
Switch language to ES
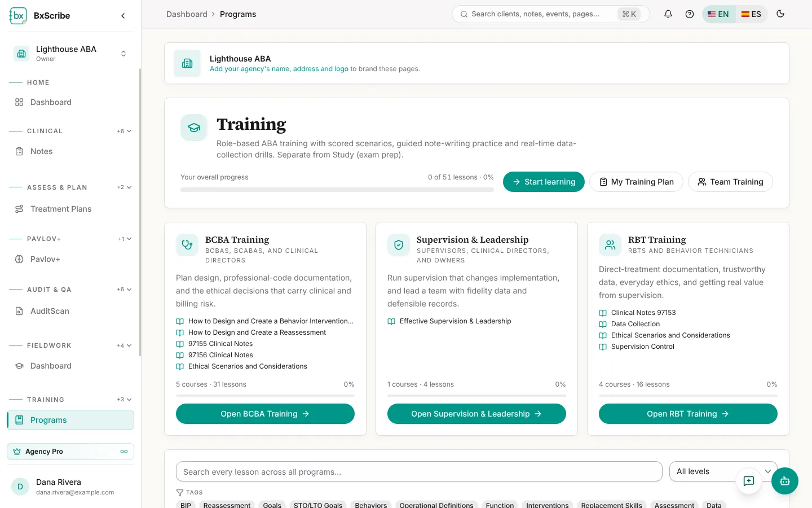tap(751, 14)
